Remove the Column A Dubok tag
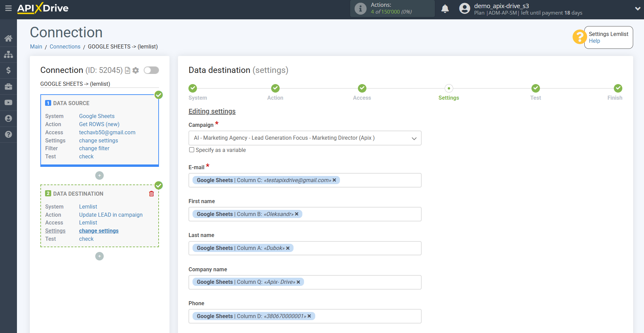This screenshot has height=333, width=644. point(288,248)
